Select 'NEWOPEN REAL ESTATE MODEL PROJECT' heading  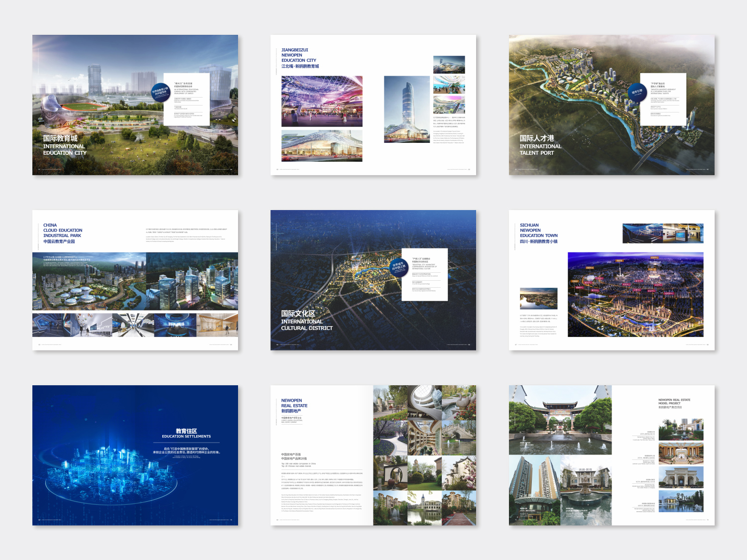point(674,402)
